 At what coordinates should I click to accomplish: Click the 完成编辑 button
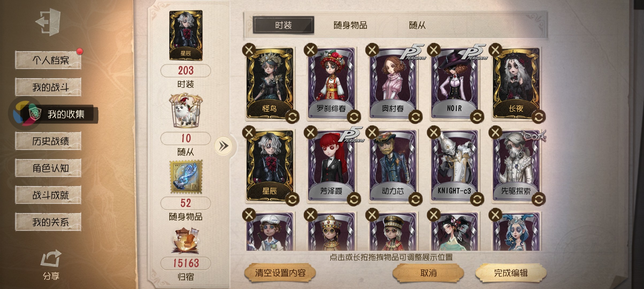tap(511, 273)
